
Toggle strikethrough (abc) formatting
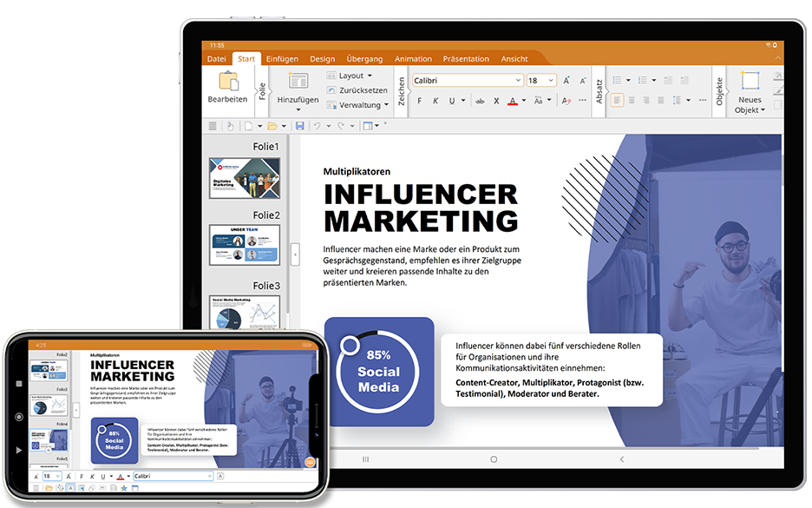click(x=480, y=101)
